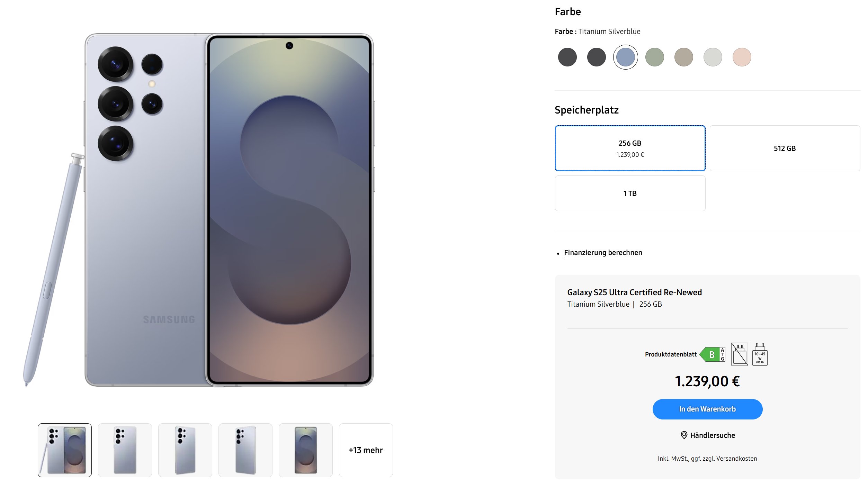The width and height of the screenshot is (868, 488).
Task: Choose the 1 TB storage option
Action: (630, 193)
